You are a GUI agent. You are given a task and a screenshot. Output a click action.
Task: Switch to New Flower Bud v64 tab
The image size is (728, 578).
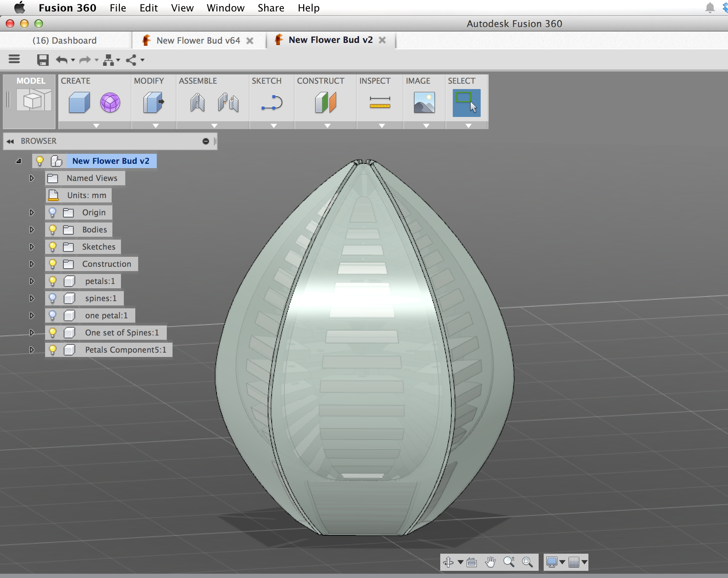198,40
